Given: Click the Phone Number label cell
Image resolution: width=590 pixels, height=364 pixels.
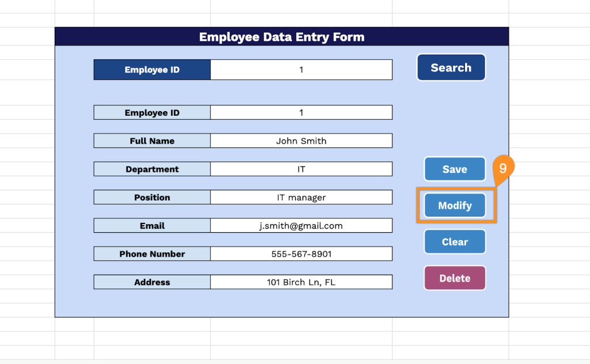Looking at the screenshot, I should point(152,254).
